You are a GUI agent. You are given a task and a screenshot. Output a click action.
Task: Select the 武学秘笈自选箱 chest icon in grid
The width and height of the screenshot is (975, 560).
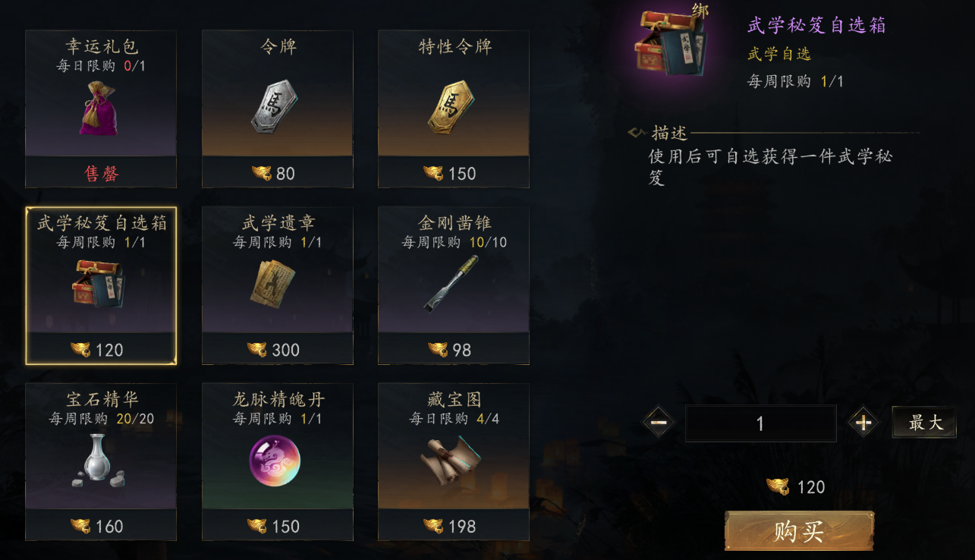pos(100,283)
